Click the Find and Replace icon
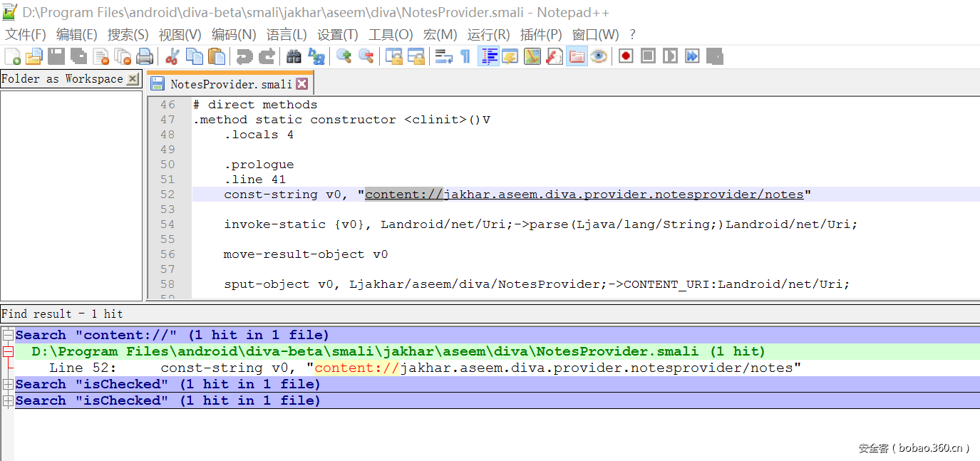Viewport: 980px width, 461px height. click(x=316, y=56)
